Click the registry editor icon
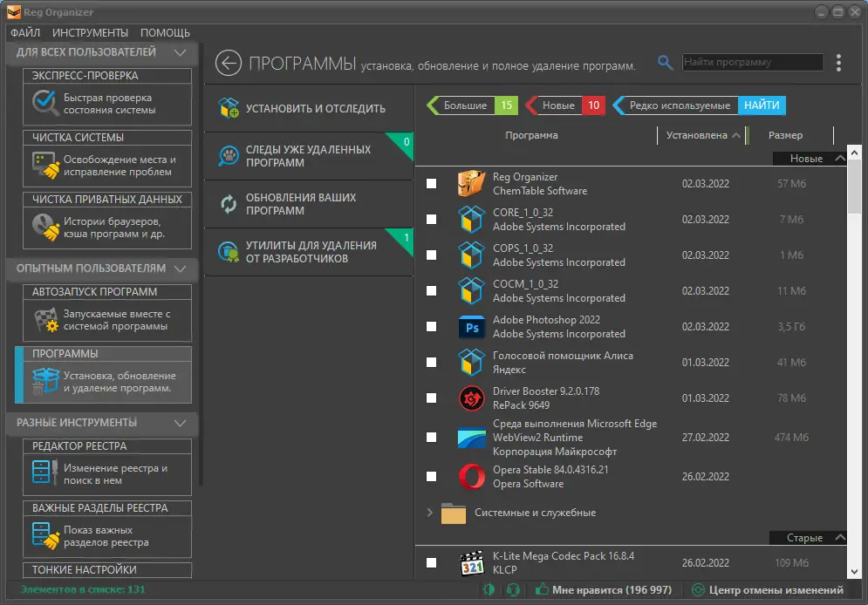Image resolution: width=868 pixels, height=605 pixels. point(44,473)
